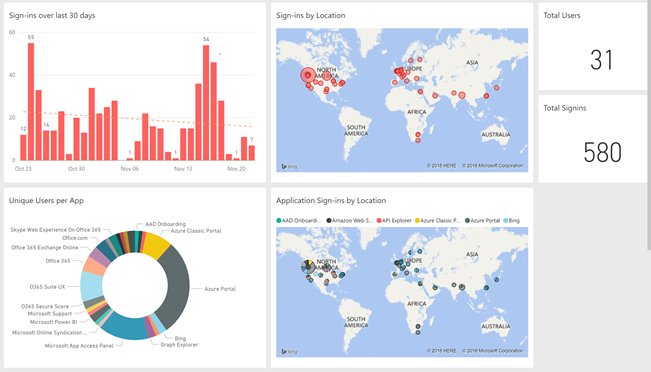Select the light blue O365 Suite UX slice
The height and width of the screenshot is (372, 651).
91,286
